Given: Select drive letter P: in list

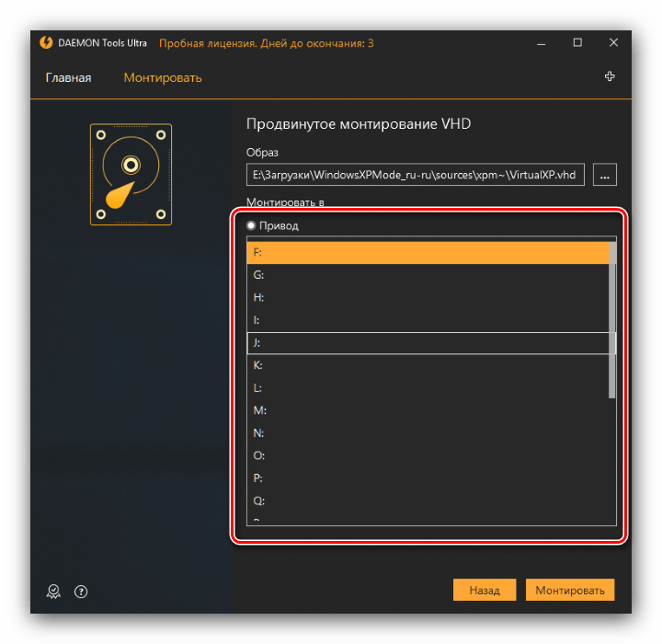Looking at the screenshot, I should point(428,478).
